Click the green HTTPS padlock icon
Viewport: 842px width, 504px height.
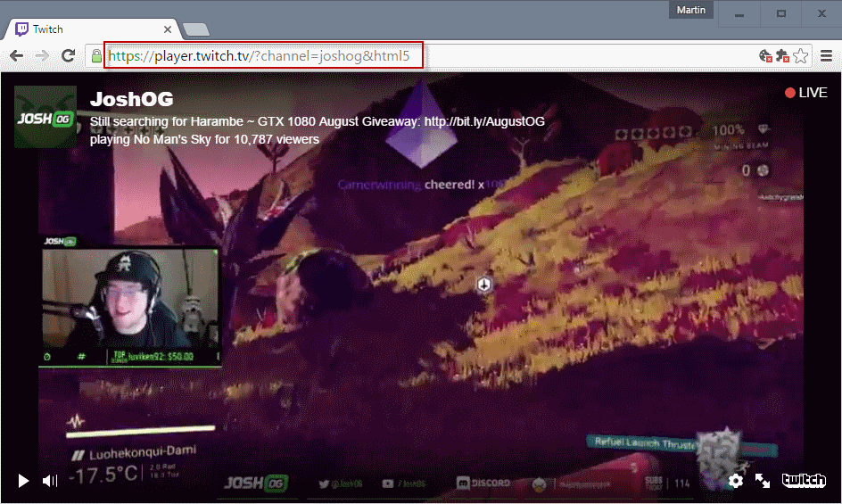point(96,56)
